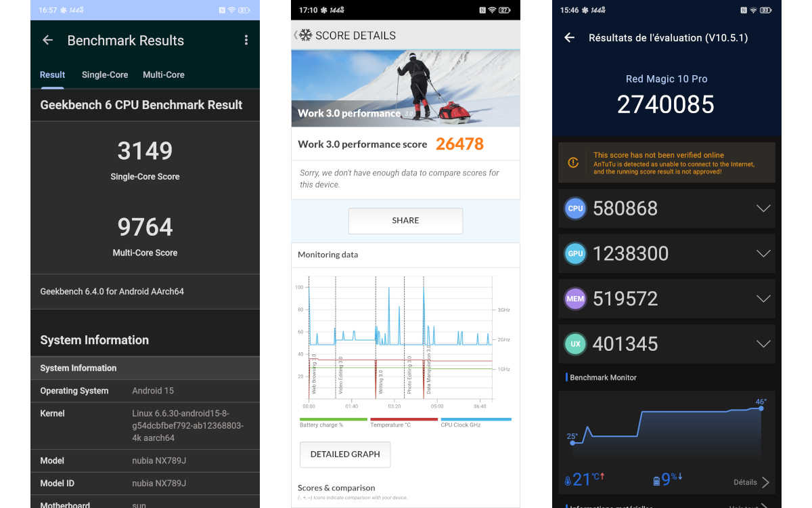
Task: Tap the Work 3.0 performance banner image
Action: coord(405,88)
